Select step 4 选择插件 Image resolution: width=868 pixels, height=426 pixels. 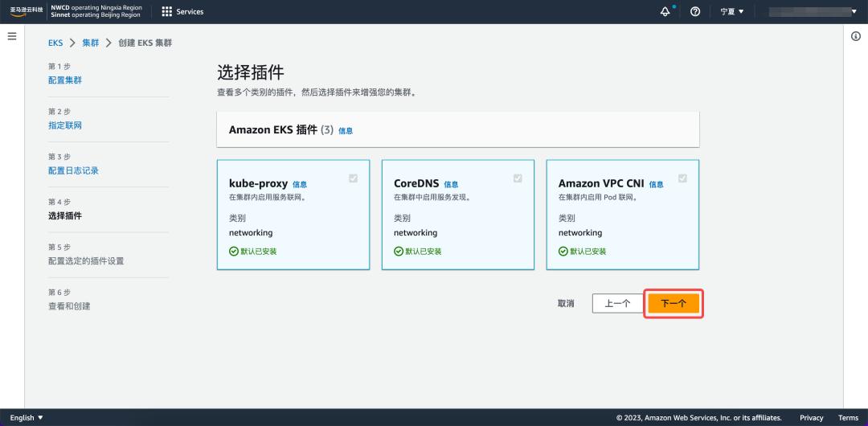pos(65,216)
